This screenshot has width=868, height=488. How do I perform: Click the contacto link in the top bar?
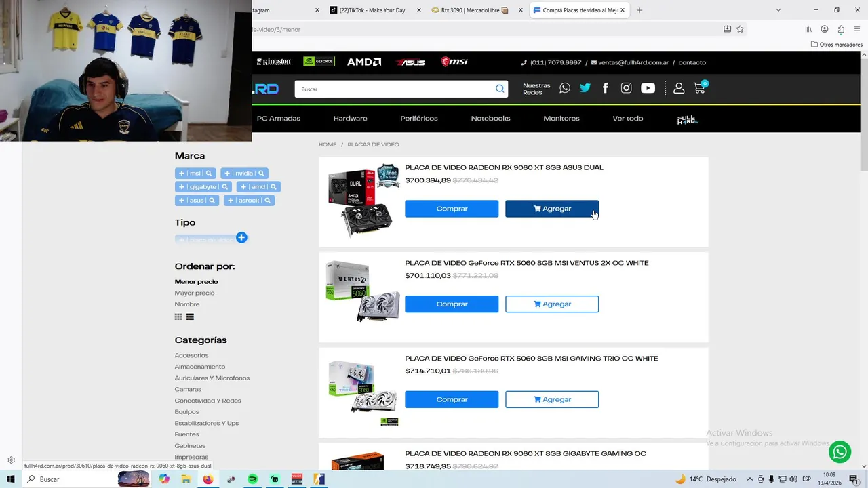pos(692,62)
